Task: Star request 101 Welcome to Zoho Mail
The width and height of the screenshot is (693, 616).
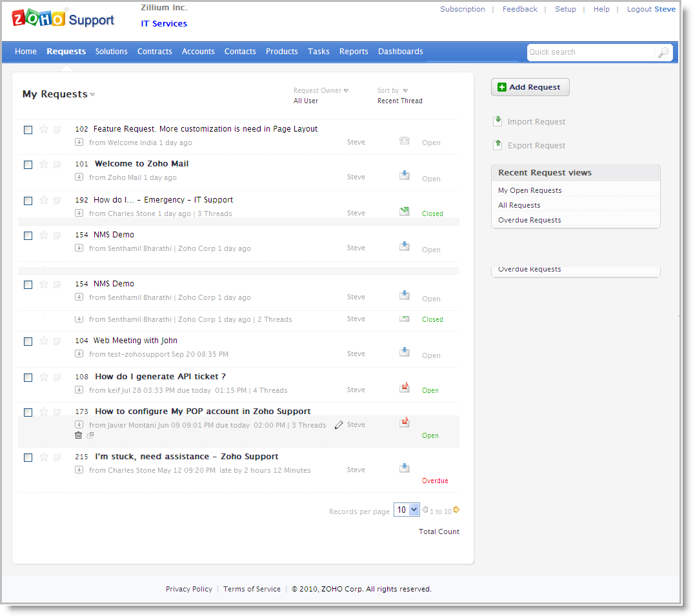Action: pos(44,164)
